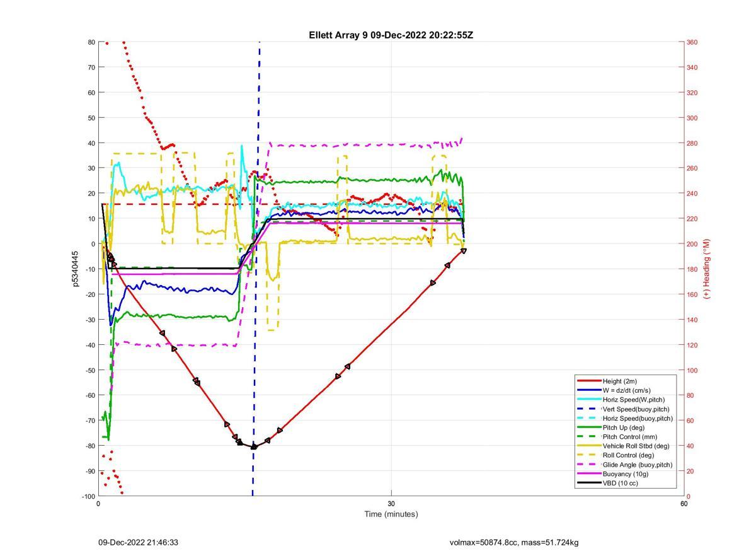Click the plot title "Ellett Array 9 09-Dec-2022 20:22:55Z"
This screenshot has width=756, height=558.
tap(391, 35)
